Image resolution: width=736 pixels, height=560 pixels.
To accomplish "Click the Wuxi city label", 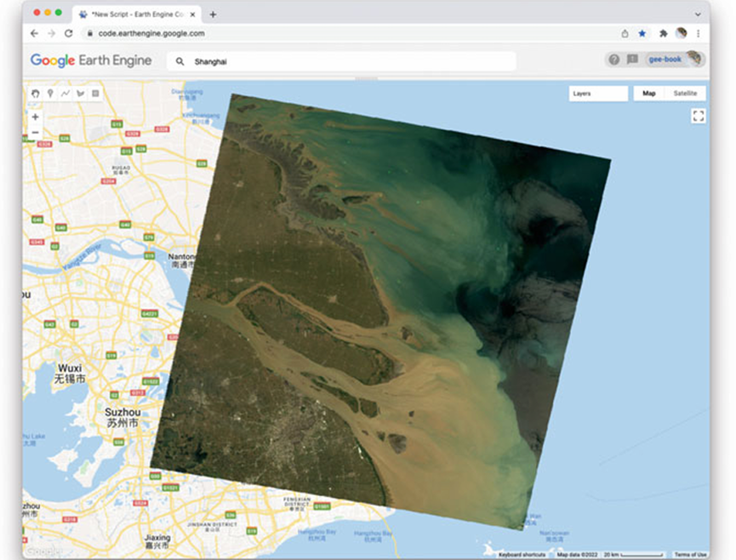I will [x=70, y=373].
